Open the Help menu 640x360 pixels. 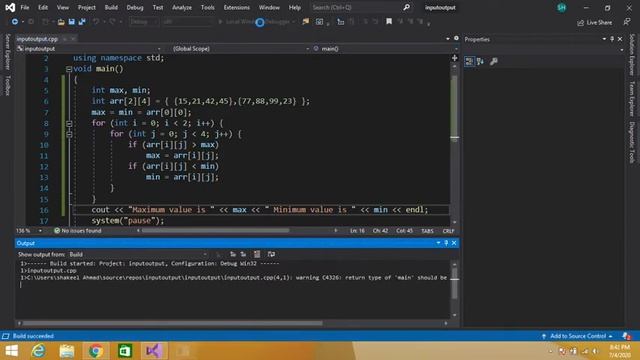(x=295, y=7)
